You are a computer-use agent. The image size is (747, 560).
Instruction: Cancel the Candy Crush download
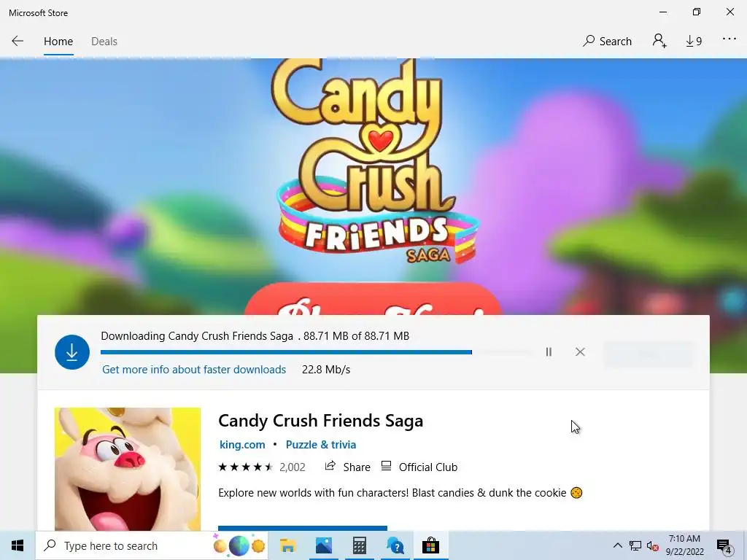(580, 352)
